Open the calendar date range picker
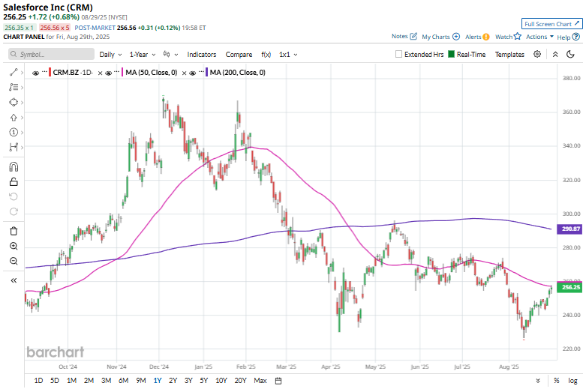This screenshot has height=392, width=586. tap(278, 381)
